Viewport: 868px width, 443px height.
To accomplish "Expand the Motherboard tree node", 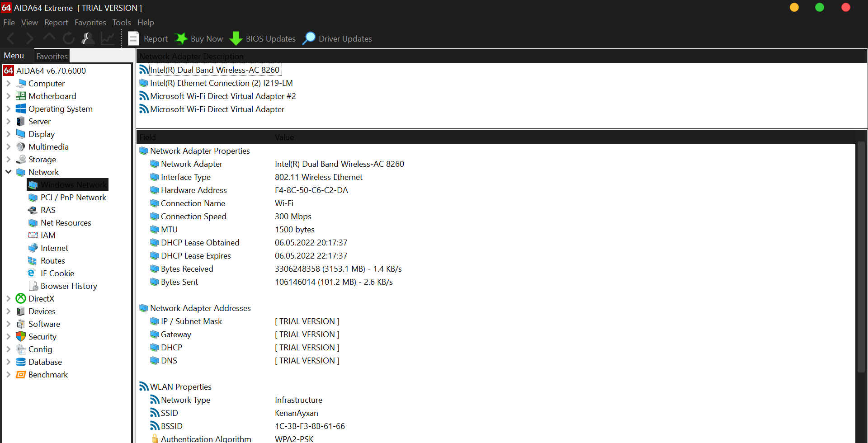I will coord(8,96).
